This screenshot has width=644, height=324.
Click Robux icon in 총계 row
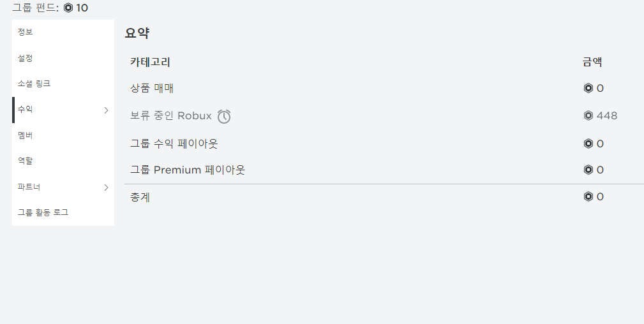[x=588, y=196]
